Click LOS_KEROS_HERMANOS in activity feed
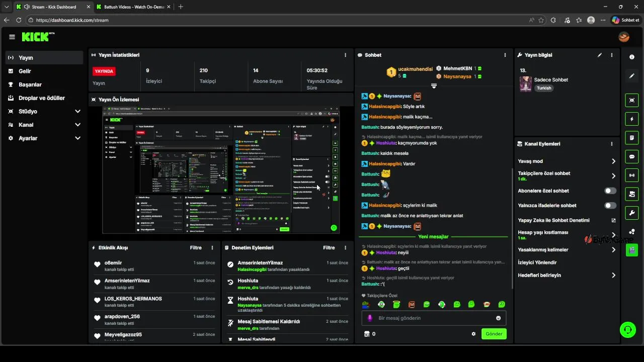Screen dimensions: 644x362 [133, 299]
